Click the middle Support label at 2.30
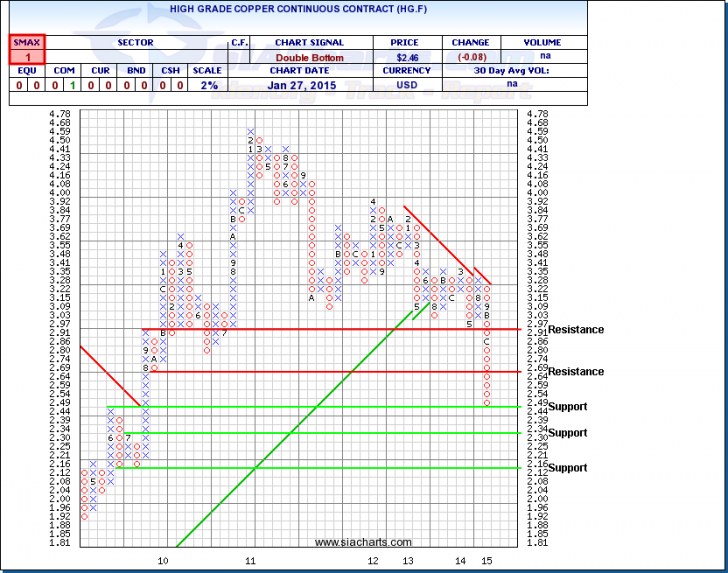Screen dimensions: 728x573 [x=567, y=433]
